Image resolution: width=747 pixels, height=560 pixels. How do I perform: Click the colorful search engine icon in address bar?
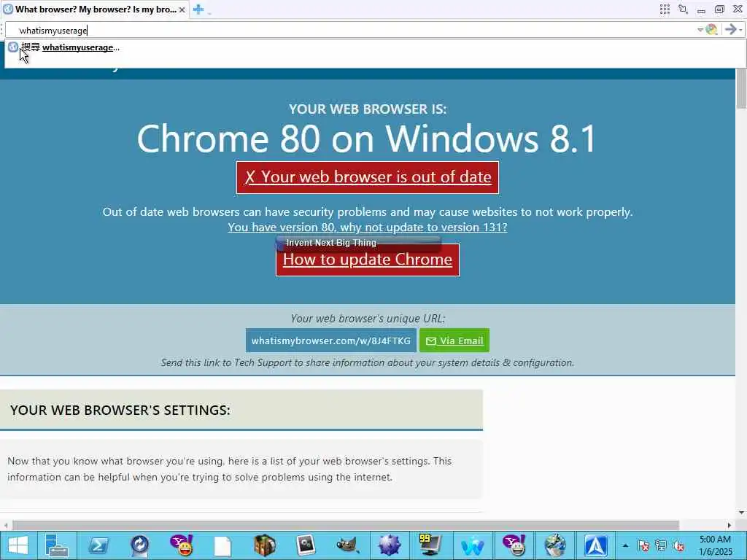(711, 29)
